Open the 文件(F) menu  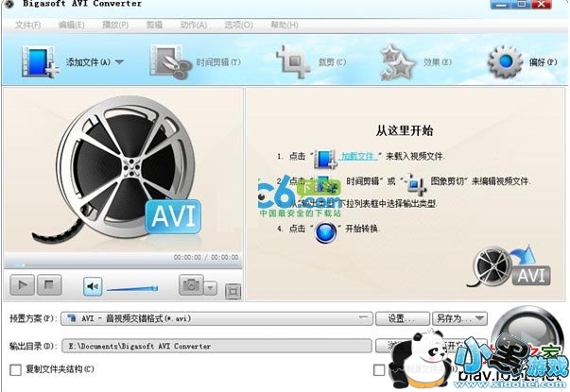click(28, 26)
